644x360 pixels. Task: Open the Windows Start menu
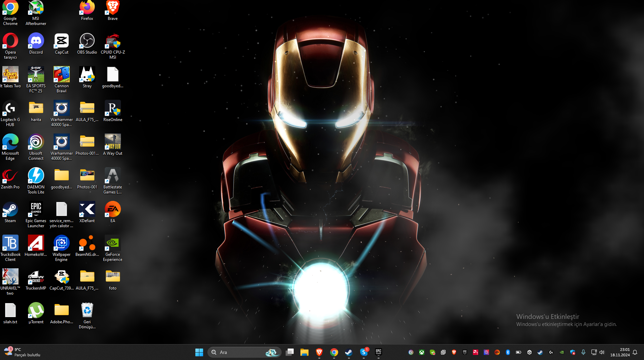199,352
